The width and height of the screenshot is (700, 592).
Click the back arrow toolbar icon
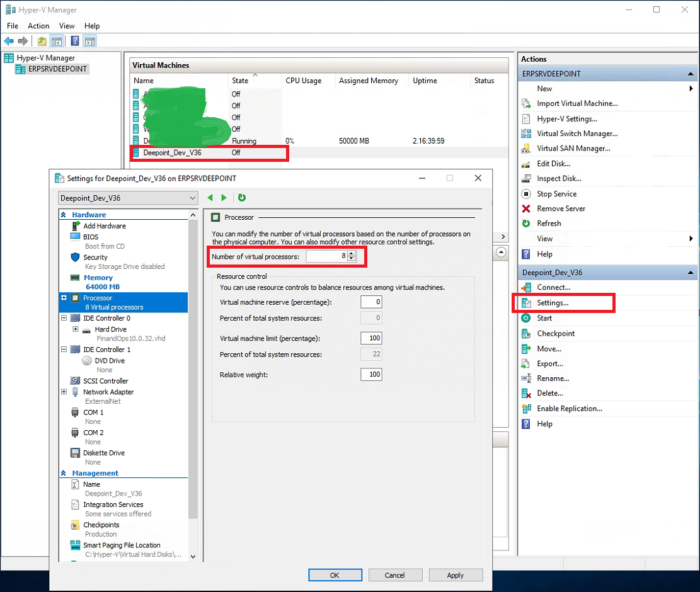(9, 41)
